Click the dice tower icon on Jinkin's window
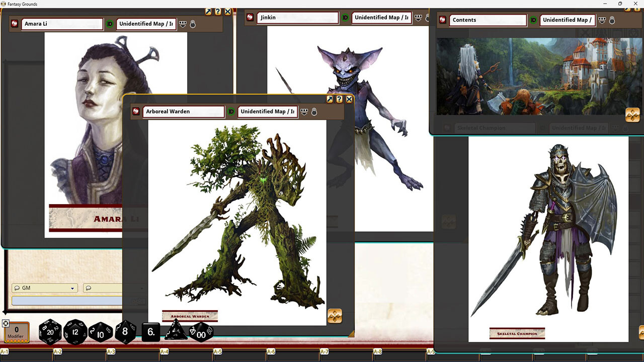 pos(419,18)
